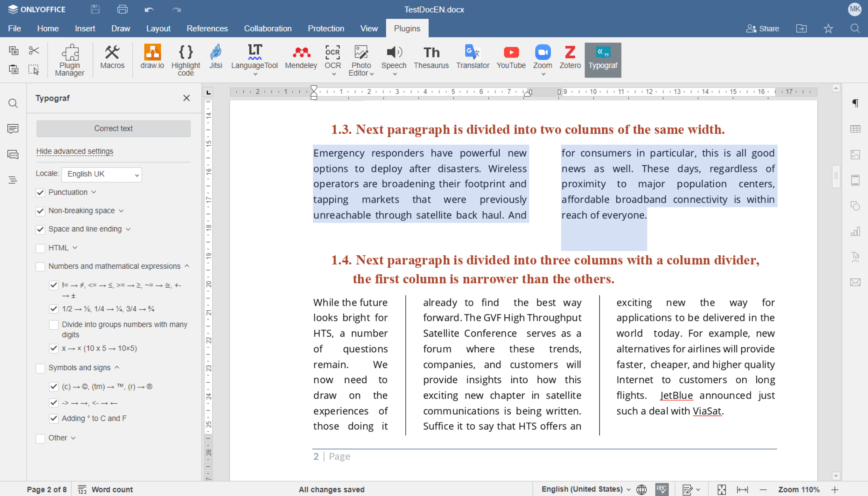Screen dimensions: 868x496
Task: Open the Plugin Manager
Action: [x=70, y=60]
